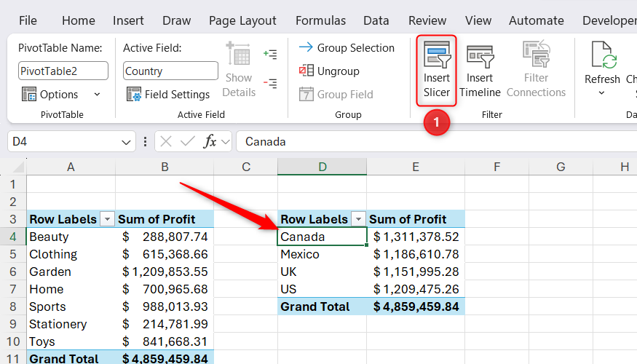Viewport: 637px width, 364px height.
Task: Open Row Labels filter in column D
Action: 358,219
